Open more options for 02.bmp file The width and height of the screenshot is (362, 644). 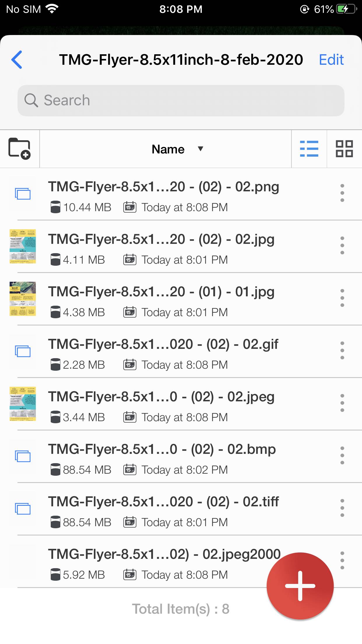pyautogui.click(x=342, y=456)
